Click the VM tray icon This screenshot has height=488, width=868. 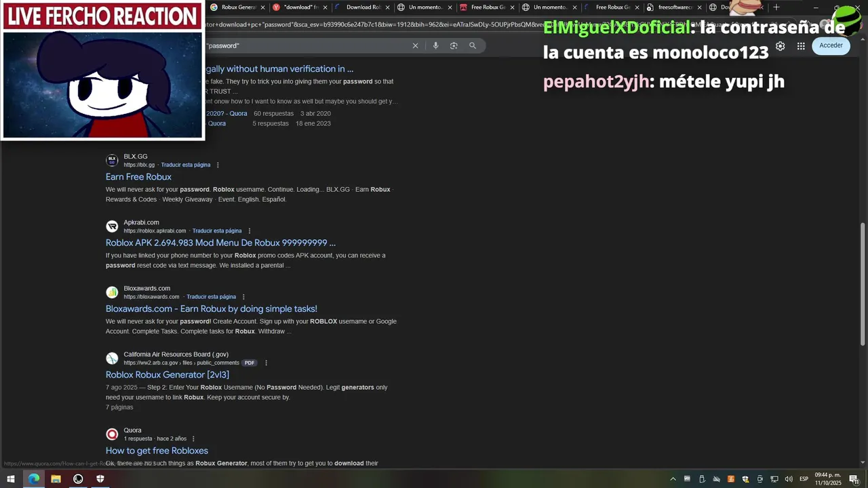(x=687, y=479)
